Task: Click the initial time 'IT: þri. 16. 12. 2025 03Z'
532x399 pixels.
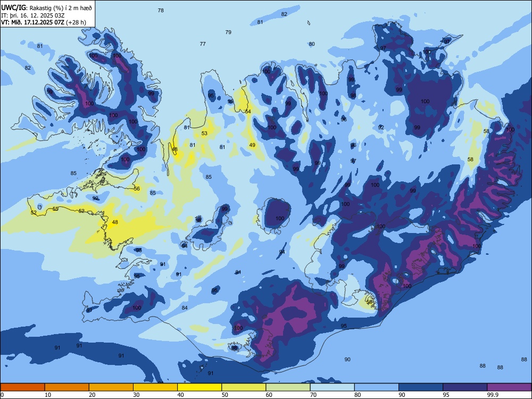Action: click(x=32, y=15)
